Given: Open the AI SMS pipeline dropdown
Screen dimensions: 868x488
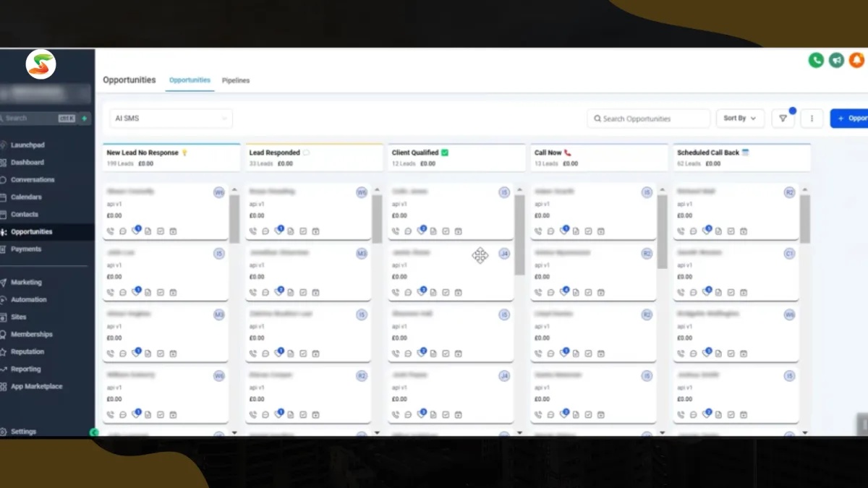Looking at the screenshot, I should tap(171, 119).
